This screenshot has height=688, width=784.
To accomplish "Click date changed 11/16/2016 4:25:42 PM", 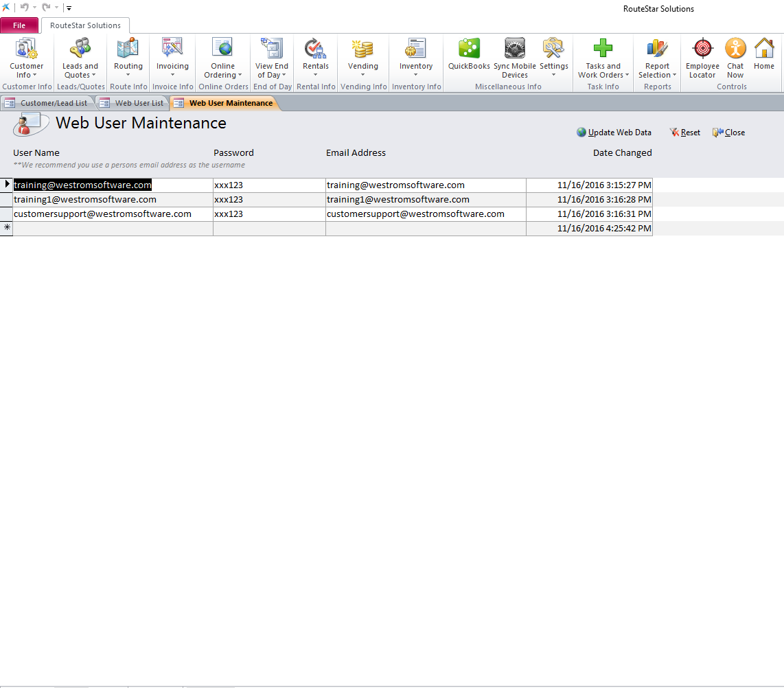I will point(590,229).
